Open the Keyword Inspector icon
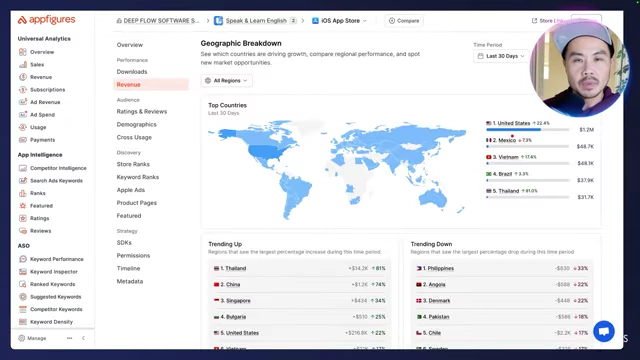The width and height of the screenshot is (640, 360). tap(23, 271)
